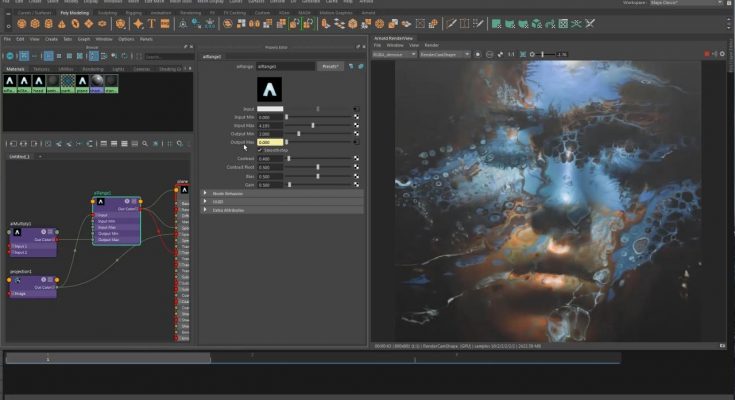Select the Arnold RenderView tab
Image resolution: width=735 pixels, height=400 pixels.
(x=393, y=38)
